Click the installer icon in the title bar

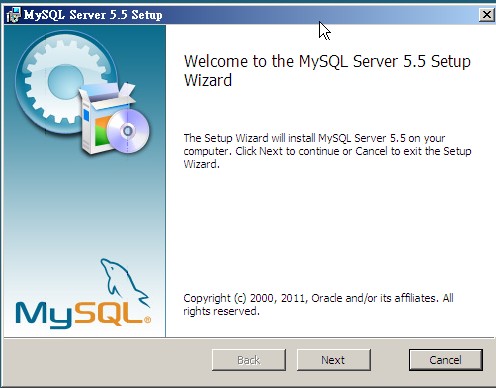tap(13, 15)
